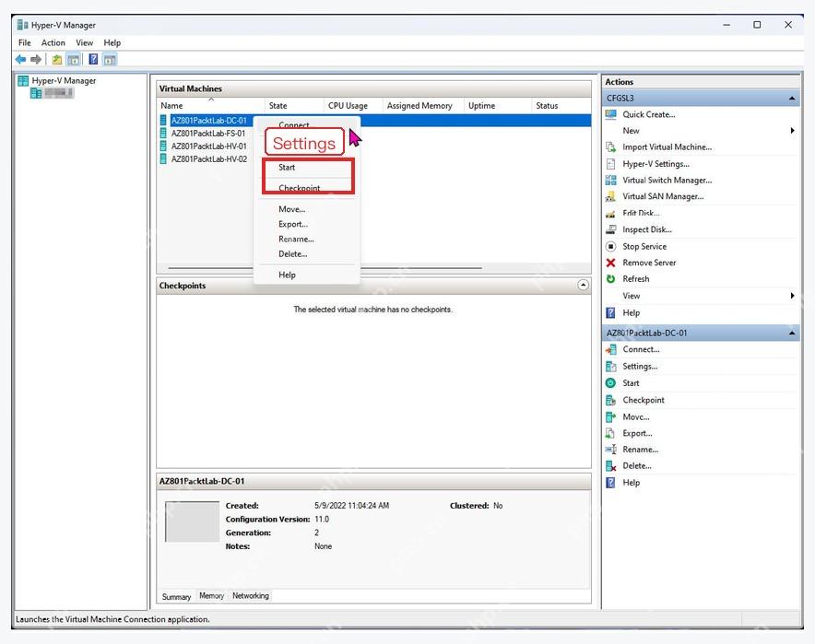Click the Hyper-V Settings icon
The width and height of the screenshot is (815, 644).
[x=611, y=164]
